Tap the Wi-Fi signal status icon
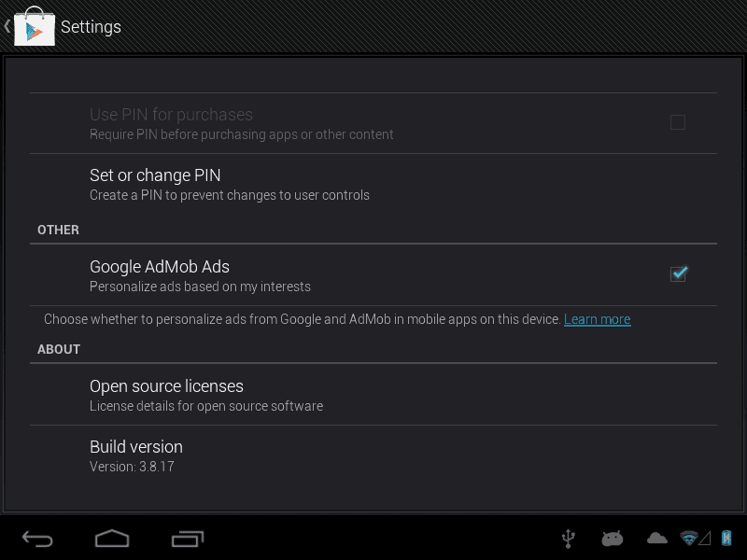Screen dimensions: 747x560 [689, 539]
